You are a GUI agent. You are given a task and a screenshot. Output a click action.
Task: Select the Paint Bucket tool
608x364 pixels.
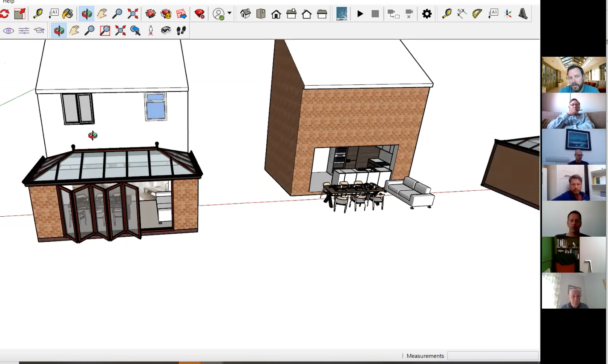[67, 14]
